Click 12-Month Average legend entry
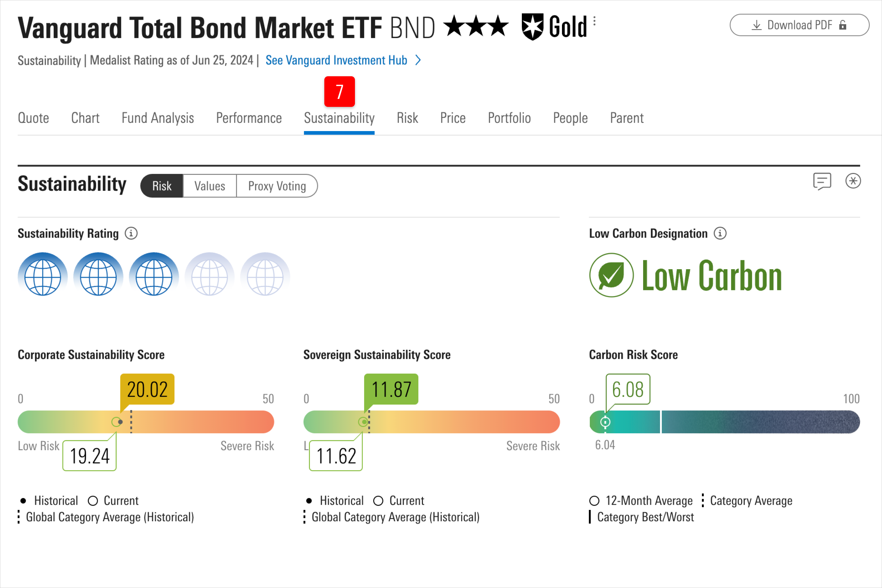Image resolution: width=882 pixels, height=588 pixels. click(x=641, y=501)
